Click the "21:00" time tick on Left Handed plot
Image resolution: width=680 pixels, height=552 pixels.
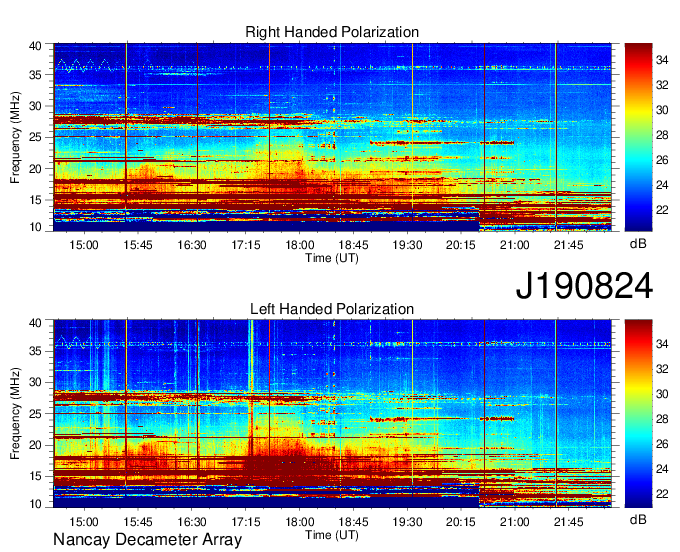click(x=515, y=522)
